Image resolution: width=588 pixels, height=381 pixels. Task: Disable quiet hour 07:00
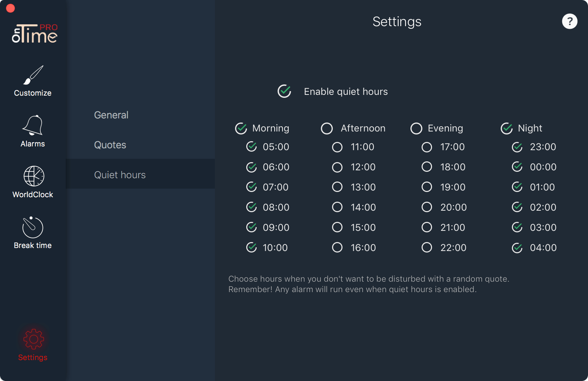pos(251,187)
